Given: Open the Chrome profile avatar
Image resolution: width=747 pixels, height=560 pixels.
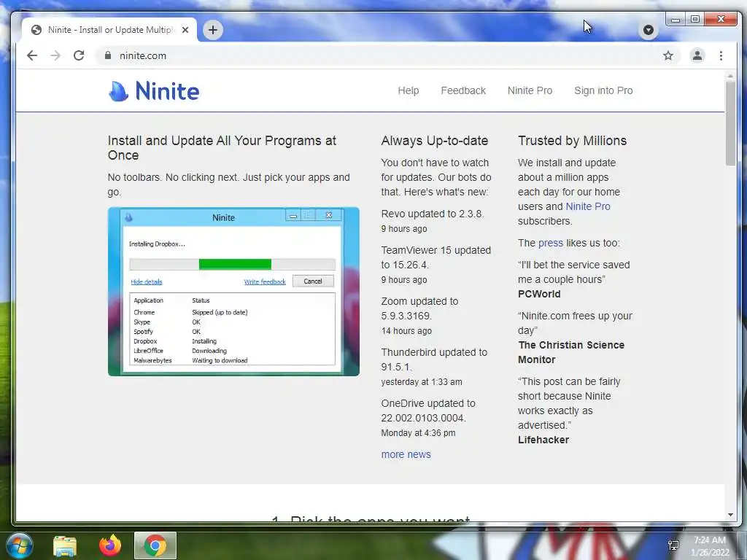Looking at the screenshot, I should pyautogui.click(x=697, y=55).
